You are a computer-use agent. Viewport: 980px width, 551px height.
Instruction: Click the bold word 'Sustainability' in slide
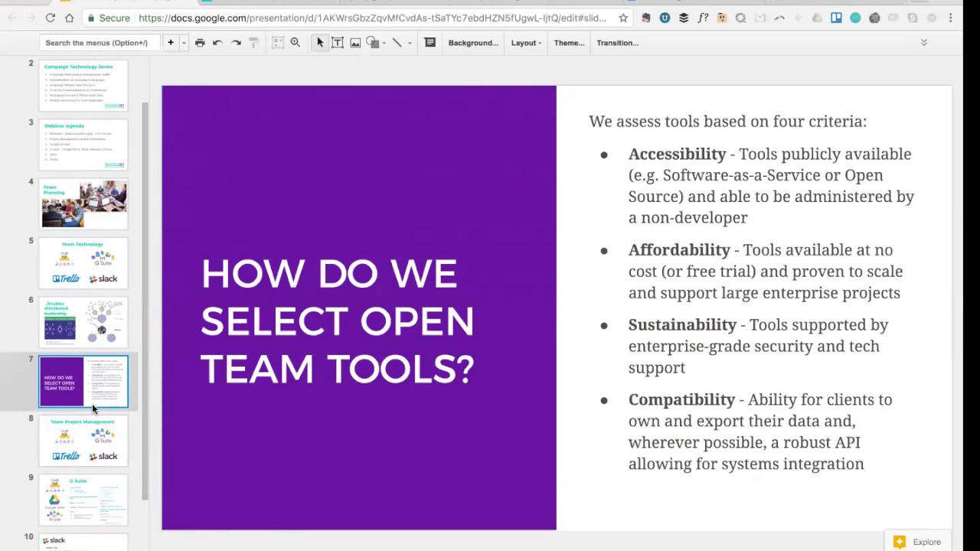point(682,324)
